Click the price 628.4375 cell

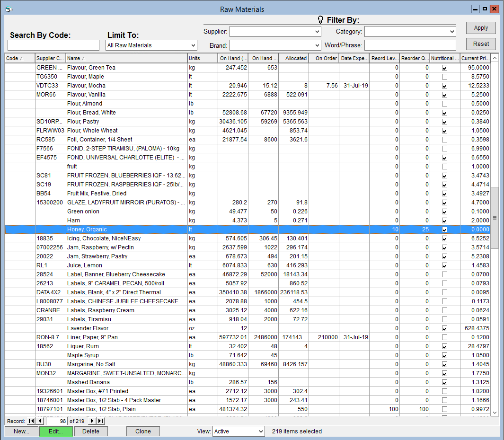[475, 328]
